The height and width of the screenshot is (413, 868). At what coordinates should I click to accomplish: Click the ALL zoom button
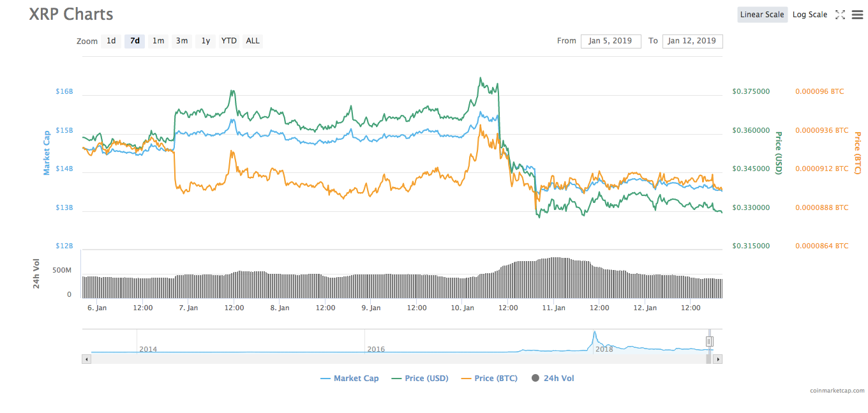click(x=252, y=41)
